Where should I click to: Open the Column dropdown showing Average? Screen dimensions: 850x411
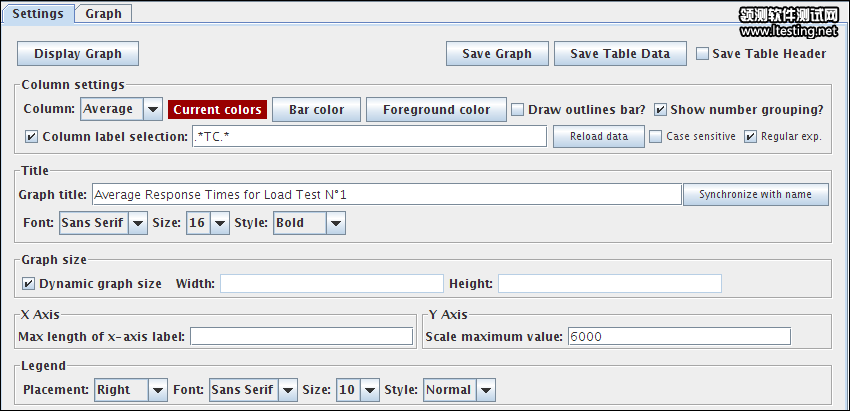tap(121, 109)
